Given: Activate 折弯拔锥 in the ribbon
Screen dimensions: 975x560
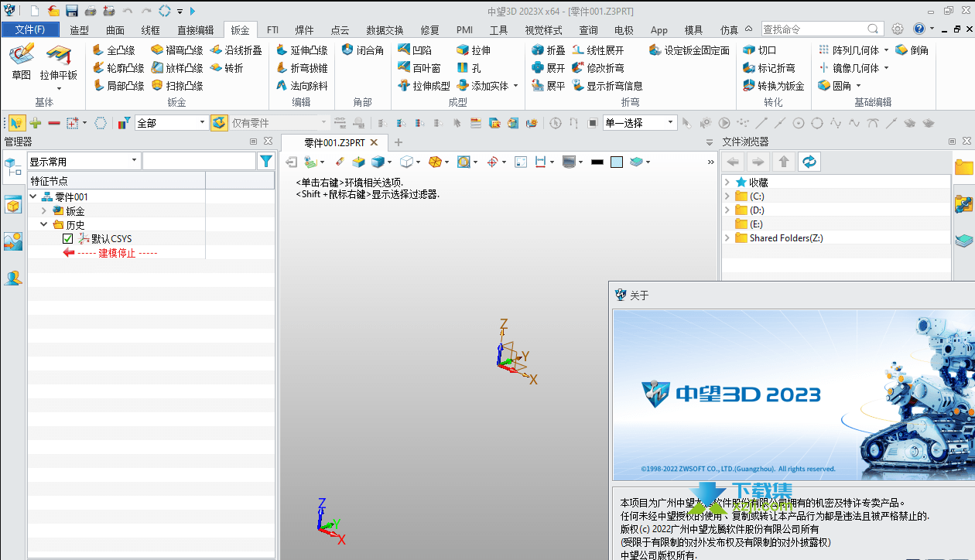Looking at the screenshot, I should tap(302, 68).
